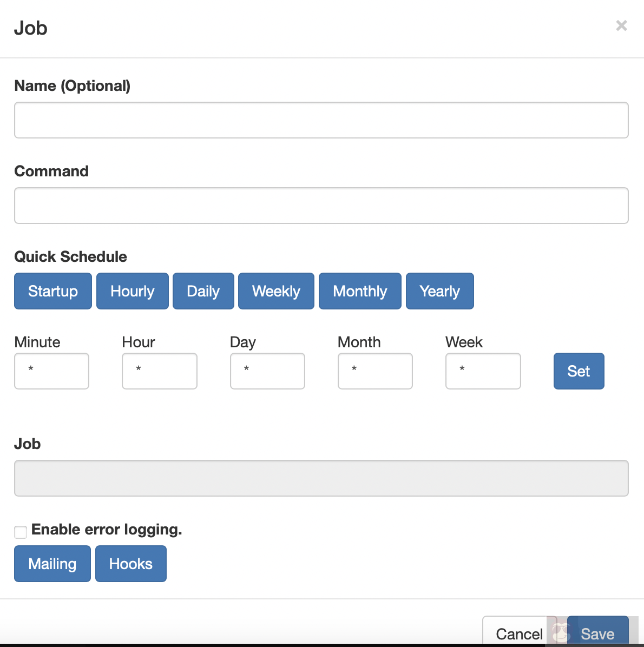The width and height of the screenshot is (644, 647).
Task: Set the Monthly quick schedule
Action: [360, 291]
